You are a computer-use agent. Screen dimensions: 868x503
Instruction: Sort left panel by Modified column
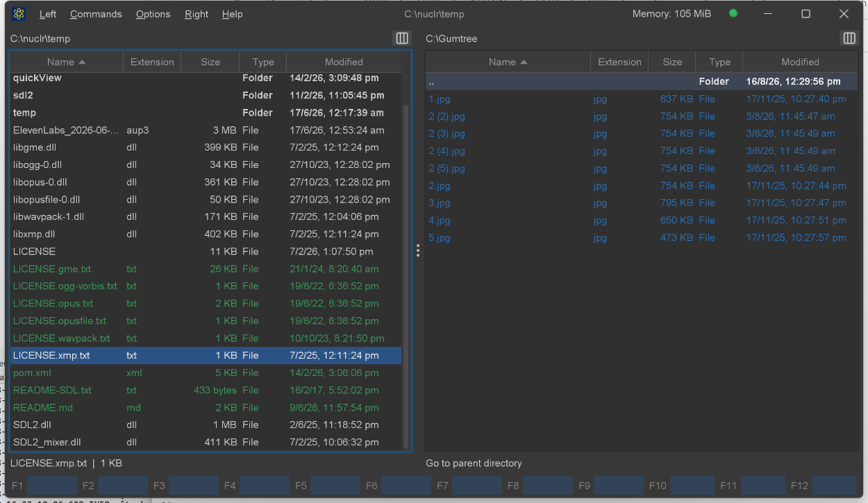tap(344, 62)
